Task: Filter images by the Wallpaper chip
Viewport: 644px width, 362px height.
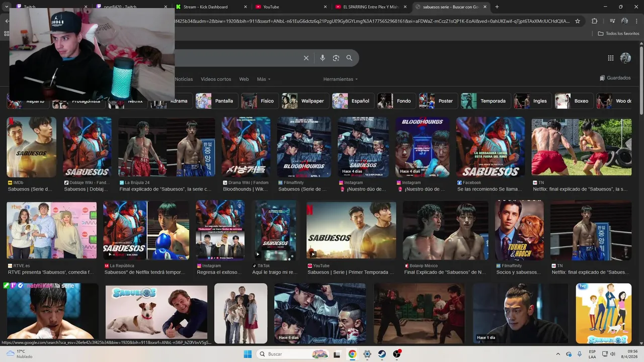Action: (305, 101)
